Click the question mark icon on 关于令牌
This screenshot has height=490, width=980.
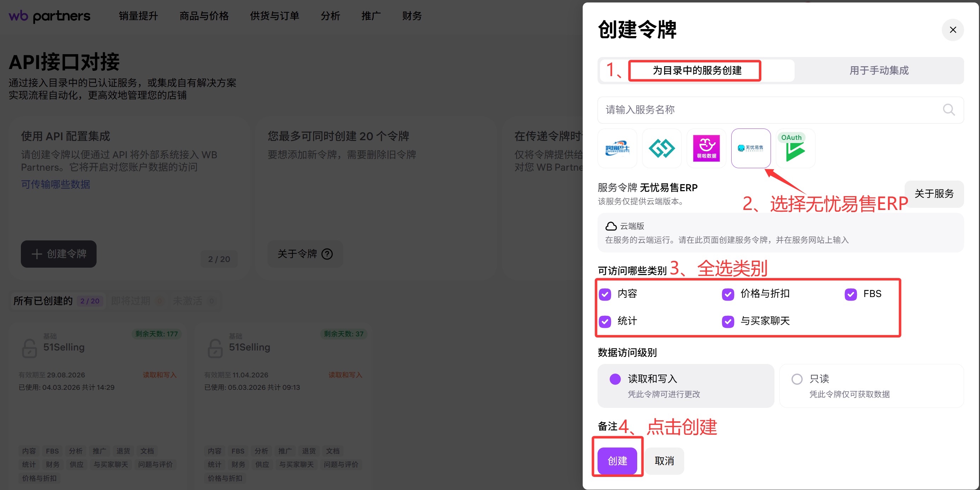327,254
